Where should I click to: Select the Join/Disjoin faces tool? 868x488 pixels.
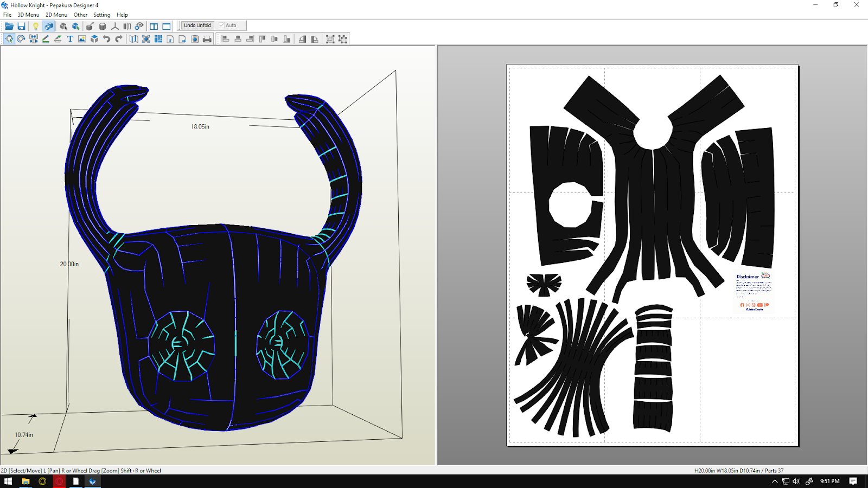[x=34, y=39]
